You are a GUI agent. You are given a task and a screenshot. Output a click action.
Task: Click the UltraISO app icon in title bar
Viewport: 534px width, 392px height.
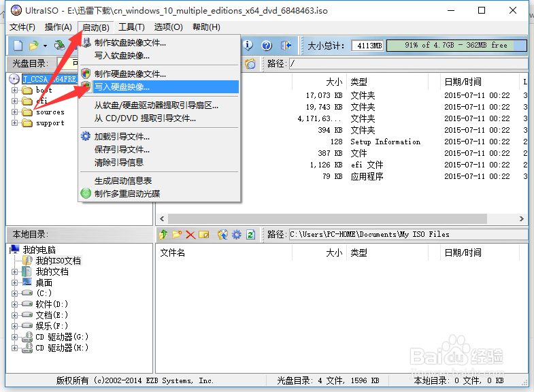tap(16, 11)
